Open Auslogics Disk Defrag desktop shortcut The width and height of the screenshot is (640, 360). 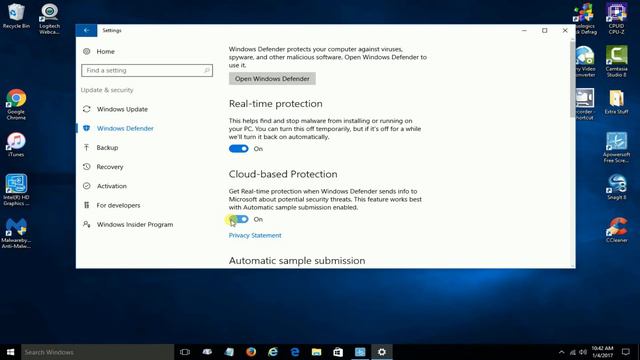tap(584, 18)
